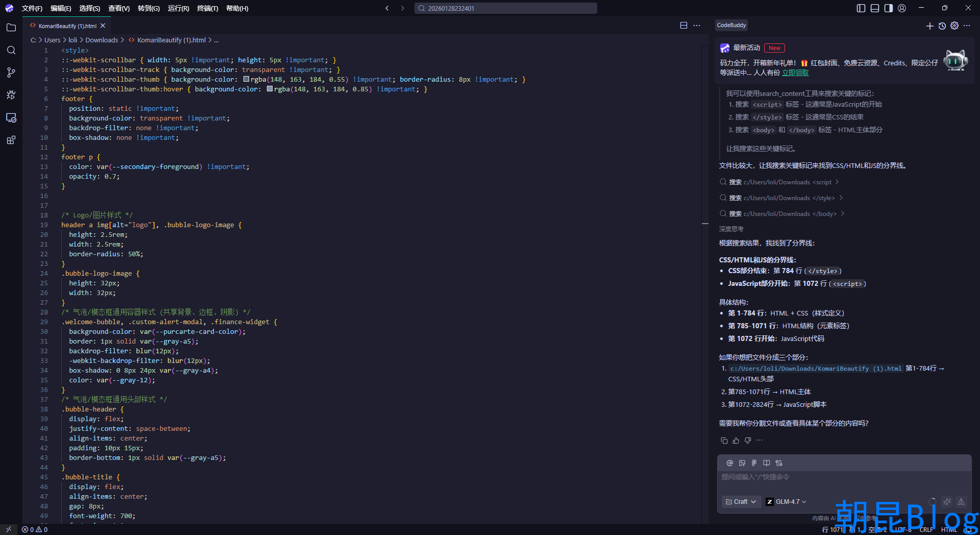Open the 查看(V) menu
Viewport: 980px width, 535px height.
pyautogui.click(x=119, y=8)
